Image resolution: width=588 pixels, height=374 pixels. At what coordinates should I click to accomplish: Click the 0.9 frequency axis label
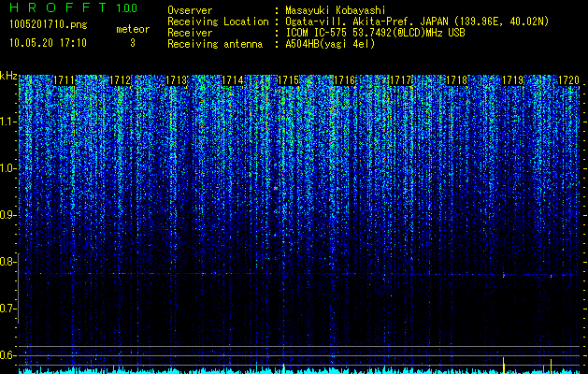pyautogui.click(x=7, y=215)
